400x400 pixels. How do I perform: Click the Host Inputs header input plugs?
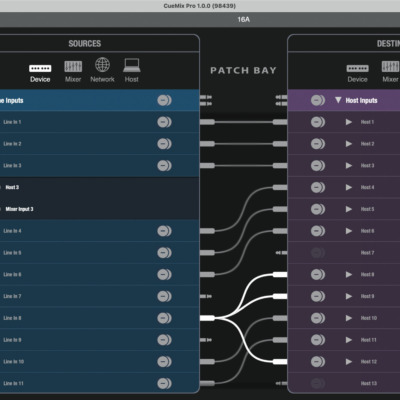pos(281,100)
